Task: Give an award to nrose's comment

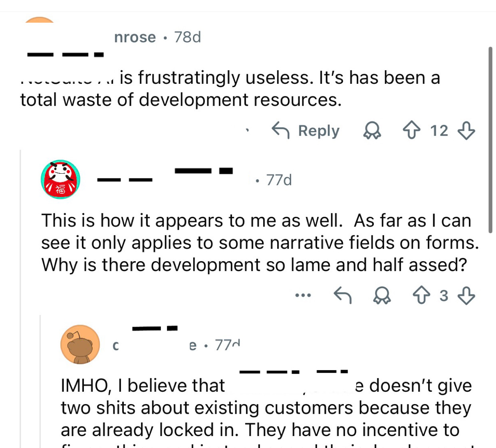Action: tap(373, 131)
